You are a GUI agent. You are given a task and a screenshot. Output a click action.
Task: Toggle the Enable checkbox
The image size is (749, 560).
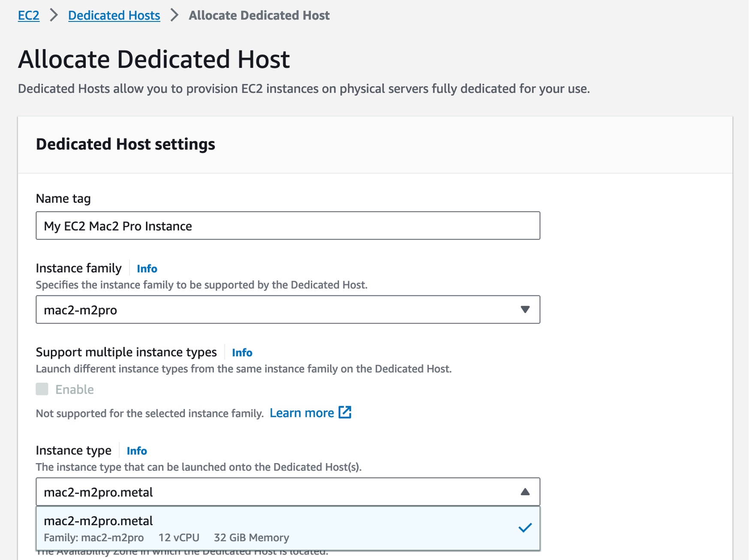click(42, 389)
